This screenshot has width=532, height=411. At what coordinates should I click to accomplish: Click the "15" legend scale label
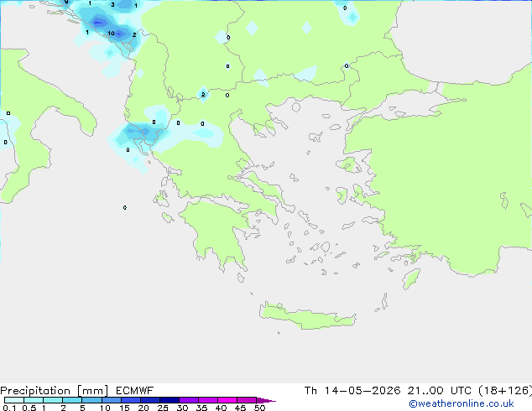pyautogui.click(x=124, y=408)
